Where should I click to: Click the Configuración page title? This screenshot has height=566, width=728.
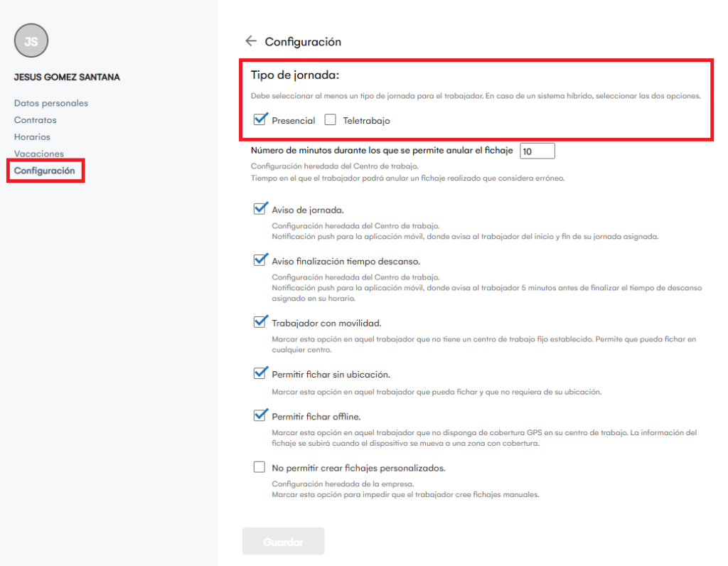[303, 42]
